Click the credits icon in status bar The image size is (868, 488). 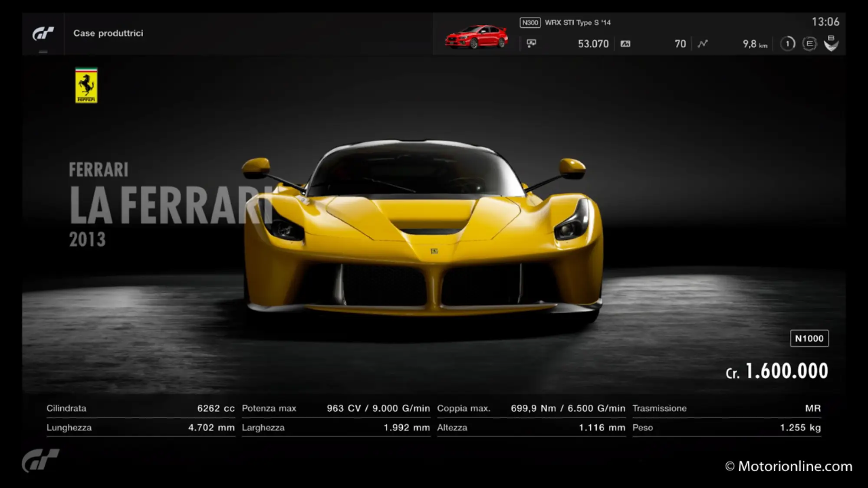click(531, 43)
